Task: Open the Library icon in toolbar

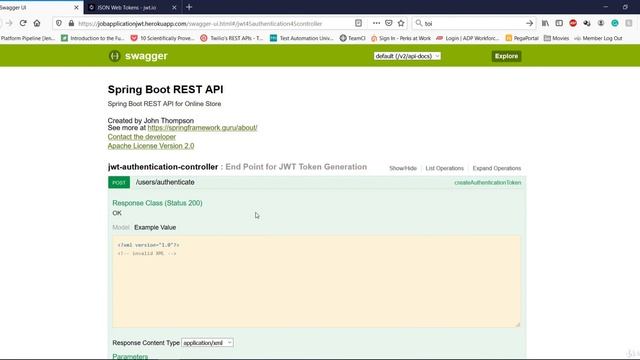Action: point(545,23)
